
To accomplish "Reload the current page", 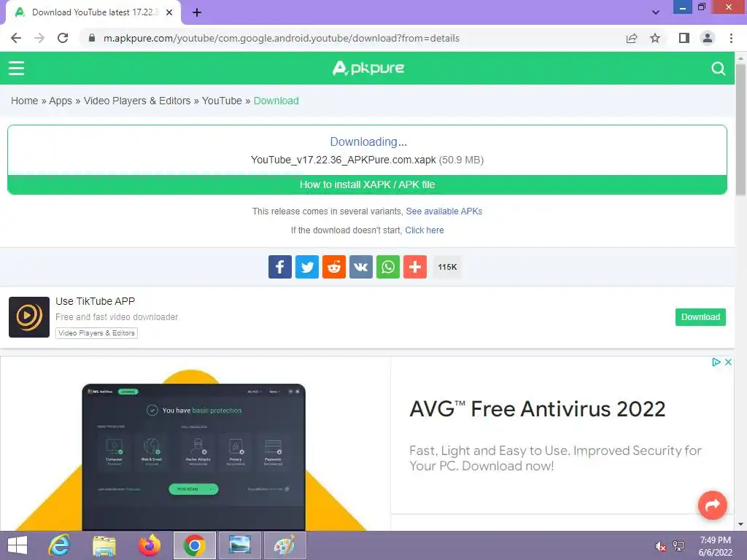I will pyautogui.click(x=63, y=38).
